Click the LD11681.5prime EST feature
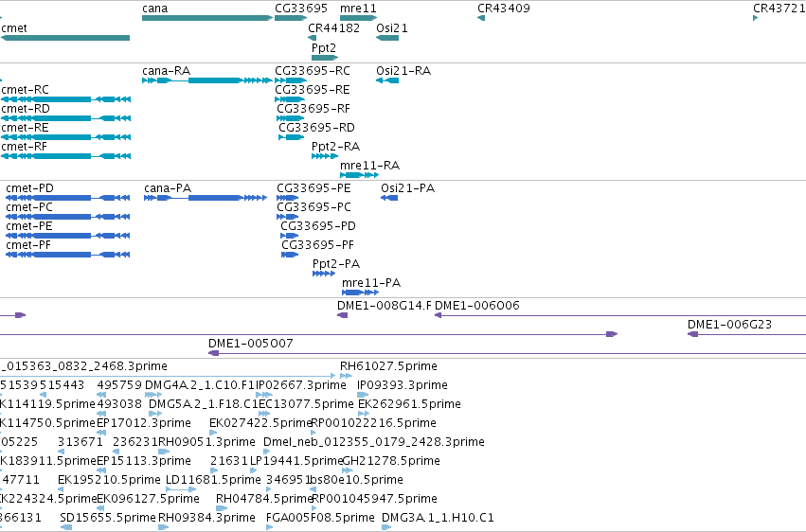 (181, 490)
